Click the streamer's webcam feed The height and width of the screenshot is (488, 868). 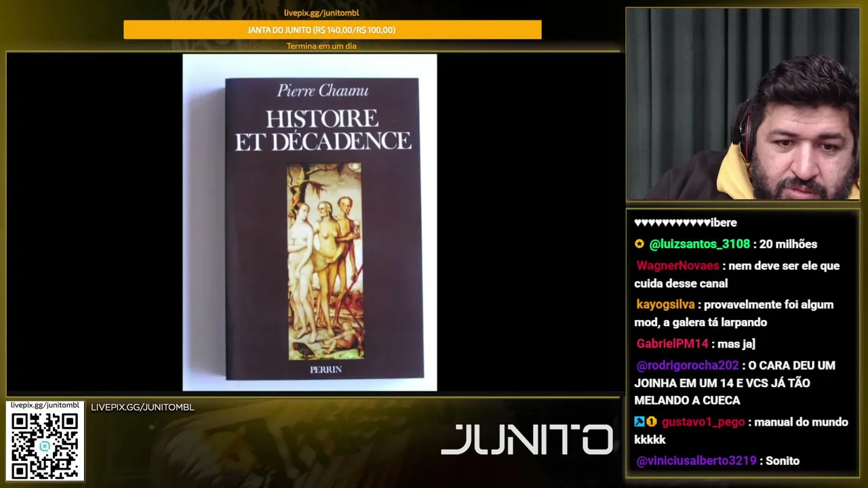tap(743, 104)
